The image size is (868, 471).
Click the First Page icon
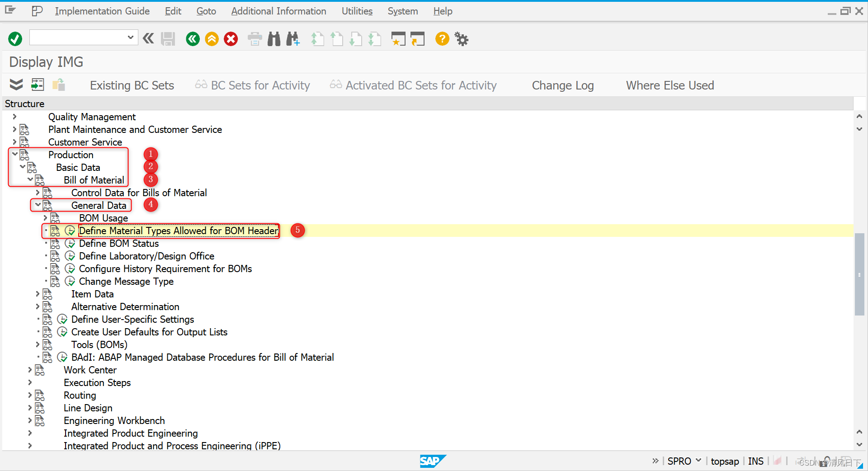point(317,39)
